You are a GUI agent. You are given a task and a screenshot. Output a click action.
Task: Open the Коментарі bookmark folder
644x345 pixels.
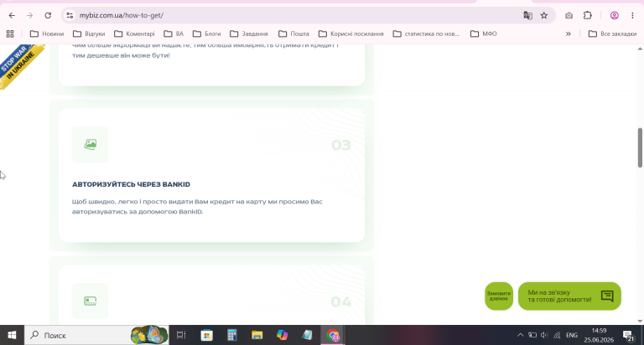coord(134,33)
